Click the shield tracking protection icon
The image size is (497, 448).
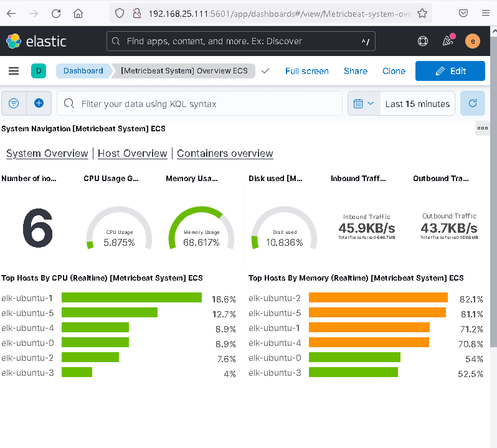[x=120, y=14]
